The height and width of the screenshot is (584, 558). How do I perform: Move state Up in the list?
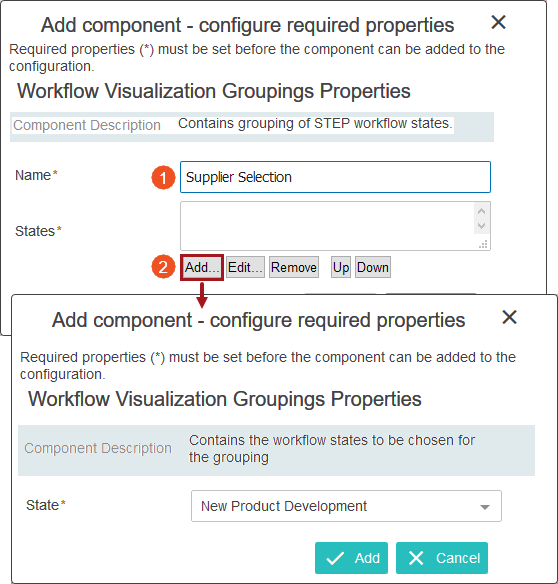click(341, 267)
